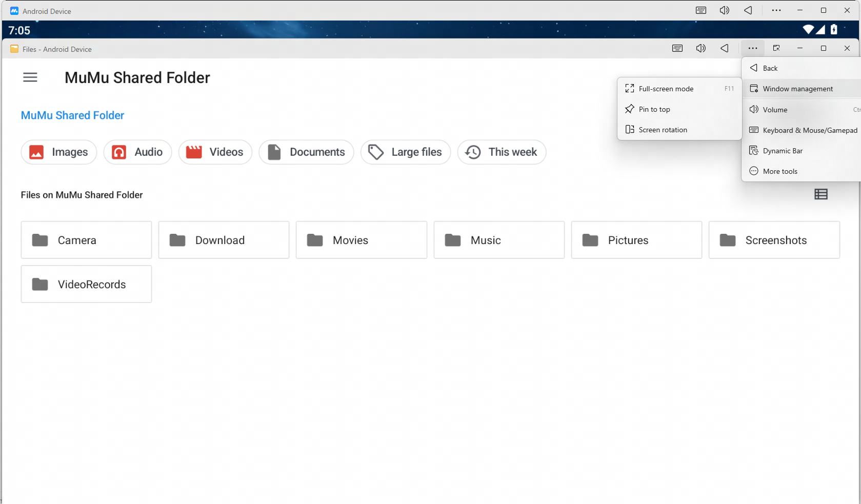Click volume icon in Files window title bar
Image resolution: width=861 pixels, height=504 pixels.
point(701,48)
